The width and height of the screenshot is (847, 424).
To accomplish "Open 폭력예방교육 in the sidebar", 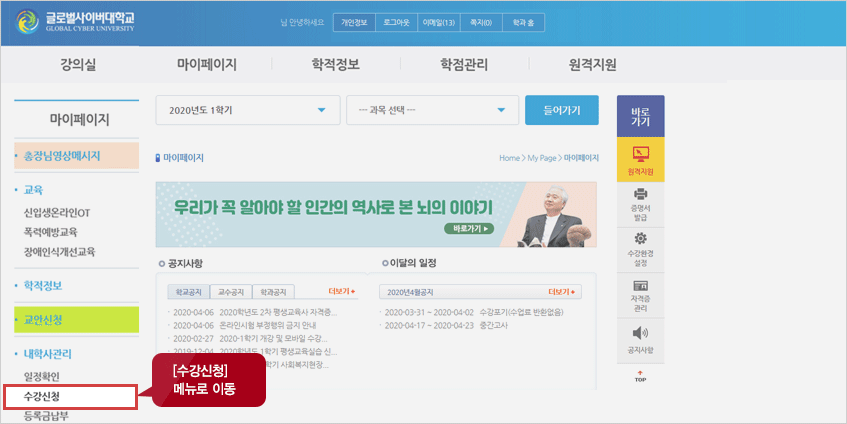I will click(x=50, y=232).
